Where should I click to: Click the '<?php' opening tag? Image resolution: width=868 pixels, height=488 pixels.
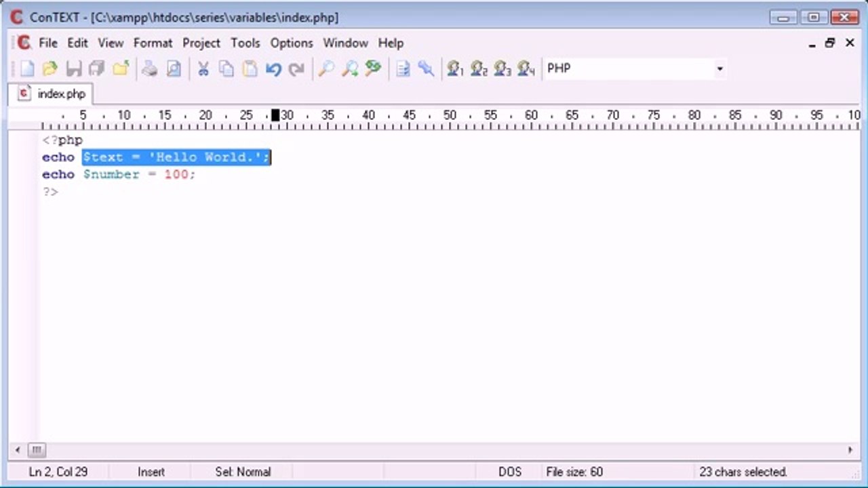click(62, 140)
